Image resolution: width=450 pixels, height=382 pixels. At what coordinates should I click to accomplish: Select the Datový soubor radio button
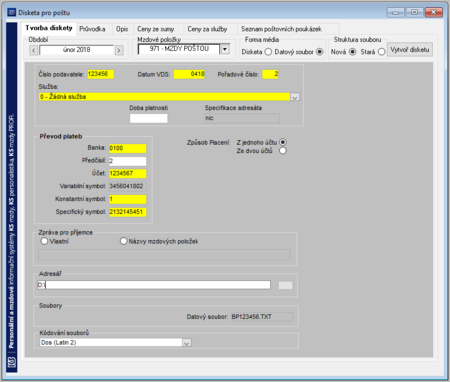click(320, 52)
